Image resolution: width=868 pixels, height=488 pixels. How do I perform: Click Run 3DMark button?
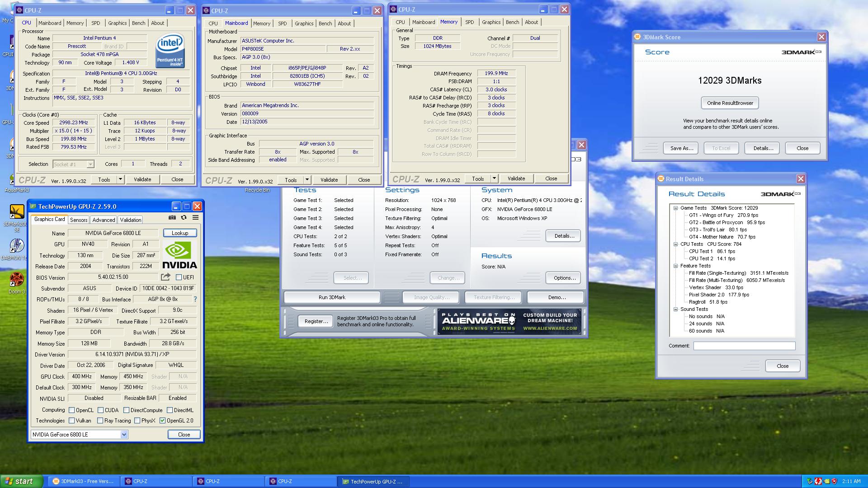click(x=332, y=297)
